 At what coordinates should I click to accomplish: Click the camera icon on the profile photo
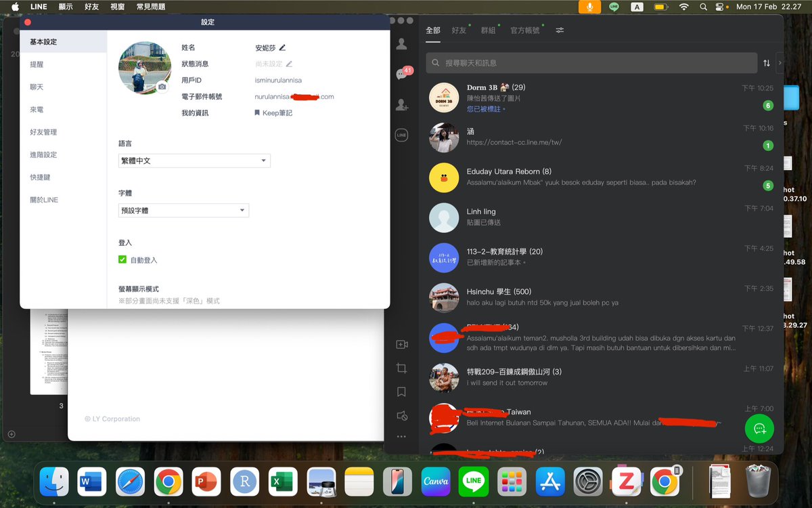point(160,87)
